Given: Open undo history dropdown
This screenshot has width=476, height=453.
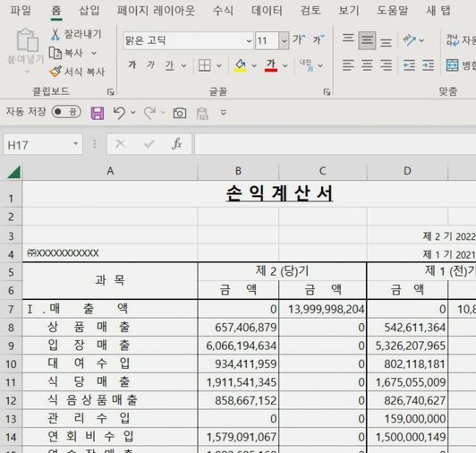Looking at the screenshot, I should pyautogui.click(x=133, y=113).
